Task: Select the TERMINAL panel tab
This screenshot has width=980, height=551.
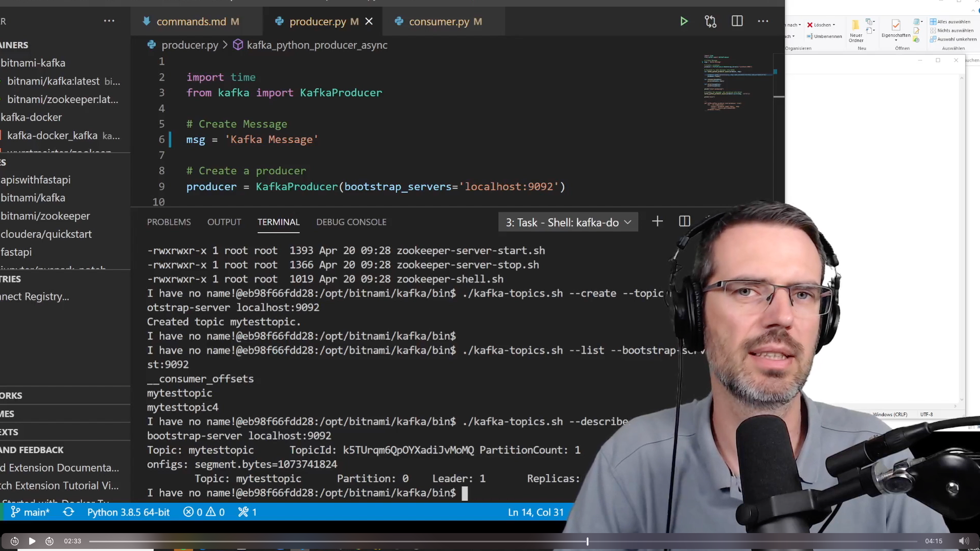Action: 278,222
